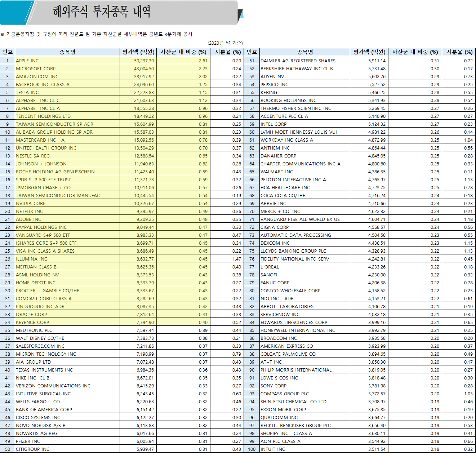This screenshot has width=476, height=453.
Task: Select PINDUODUO INC ADR cell
Action: (67, 306)
